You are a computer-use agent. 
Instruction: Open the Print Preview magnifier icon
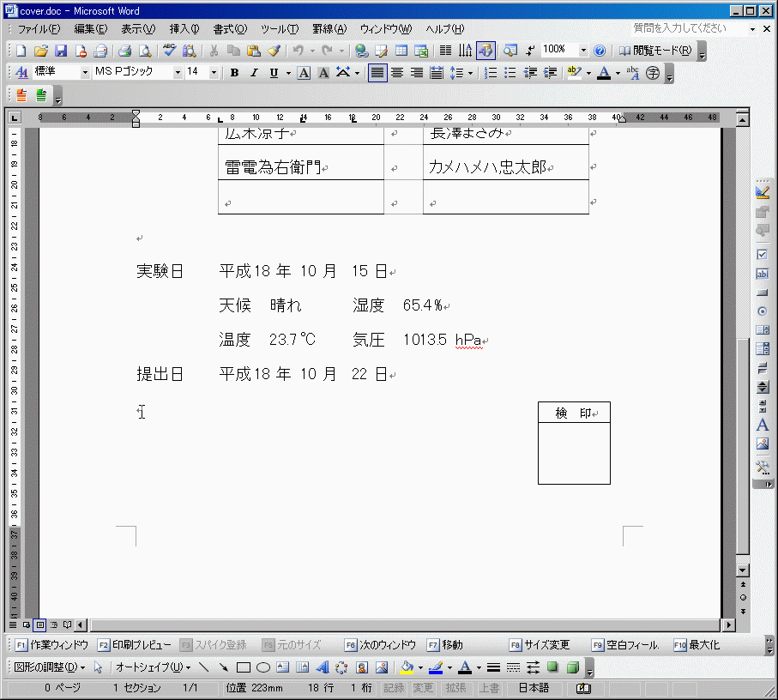tap(144, 51)
